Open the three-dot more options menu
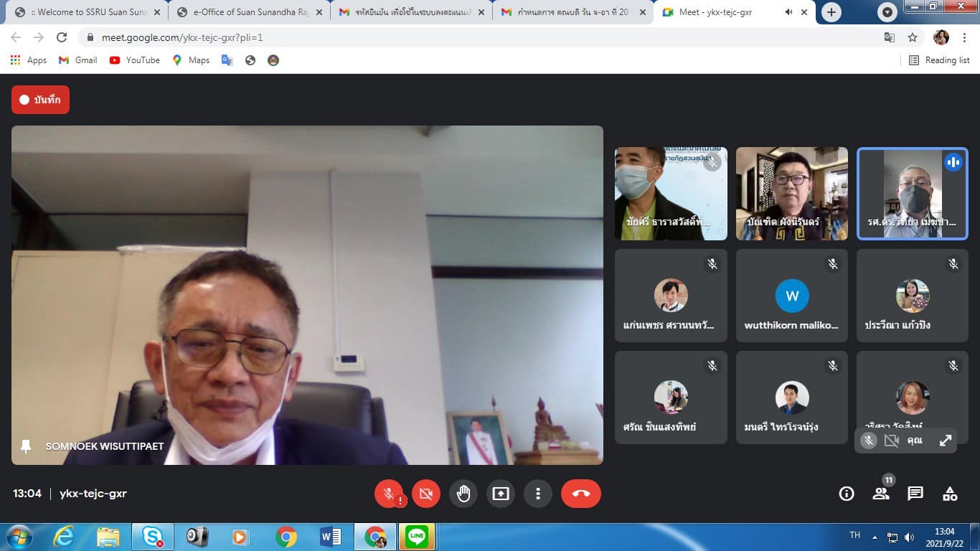 point(538,494)
